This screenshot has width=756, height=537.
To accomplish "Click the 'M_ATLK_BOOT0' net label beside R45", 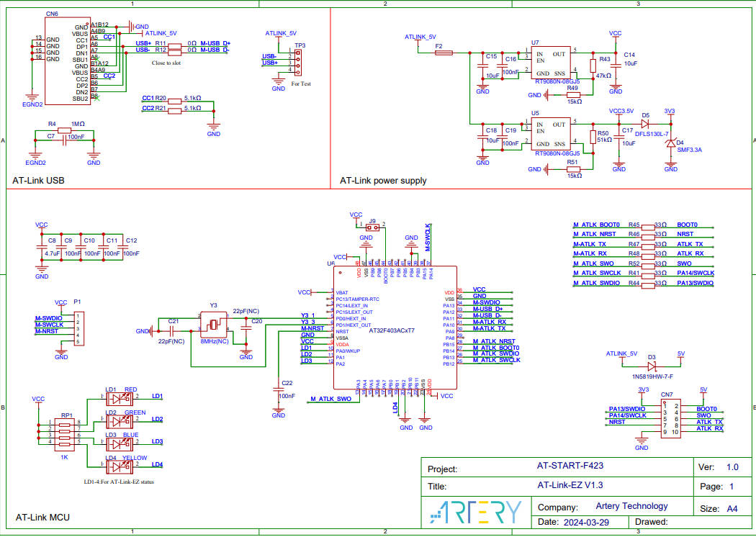I will [596, 225].
